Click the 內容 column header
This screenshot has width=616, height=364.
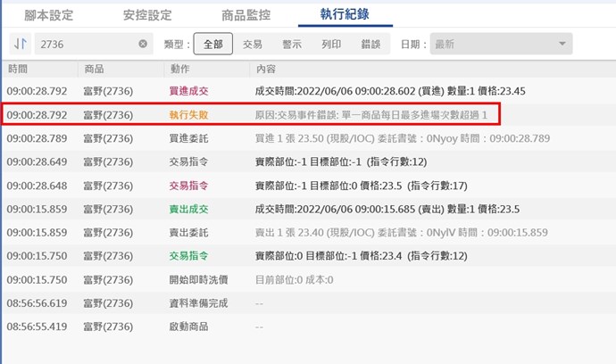(265, 69)
